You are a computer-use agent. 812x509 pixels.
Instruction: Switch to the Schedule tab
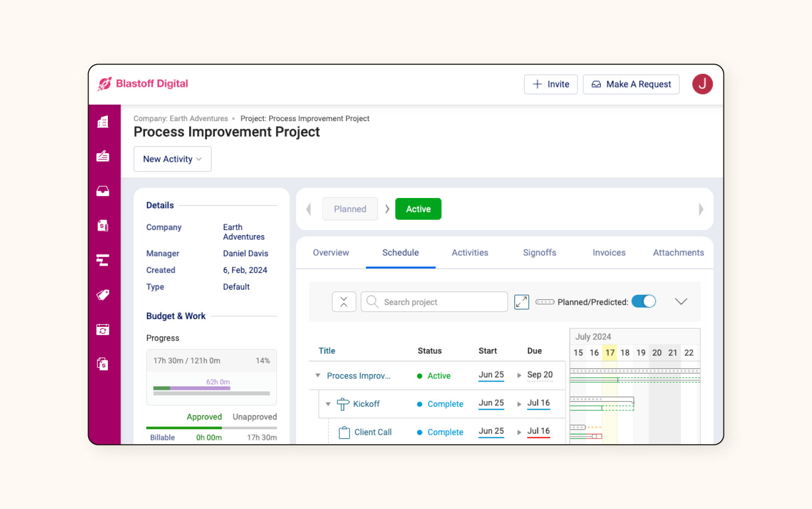(400, 252)
